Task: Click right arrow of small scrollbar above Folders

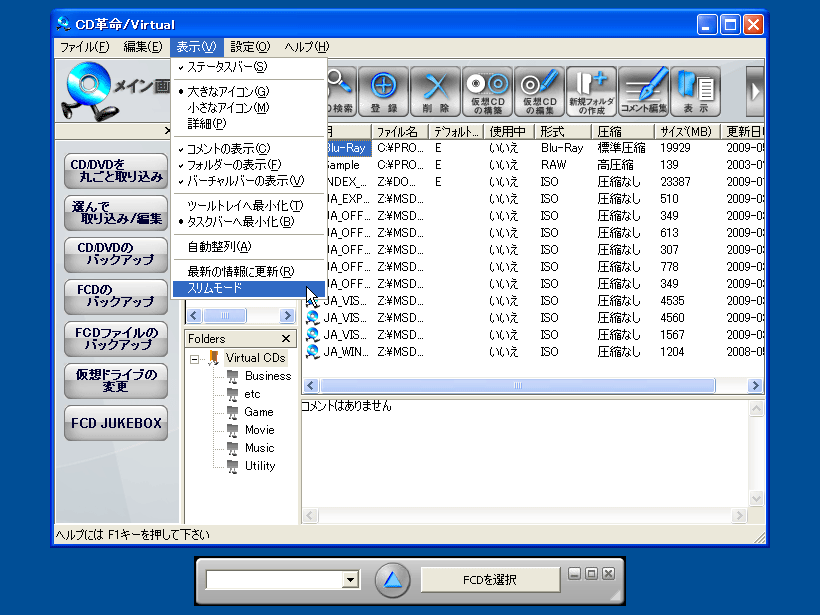Action: tap(287, 315)
